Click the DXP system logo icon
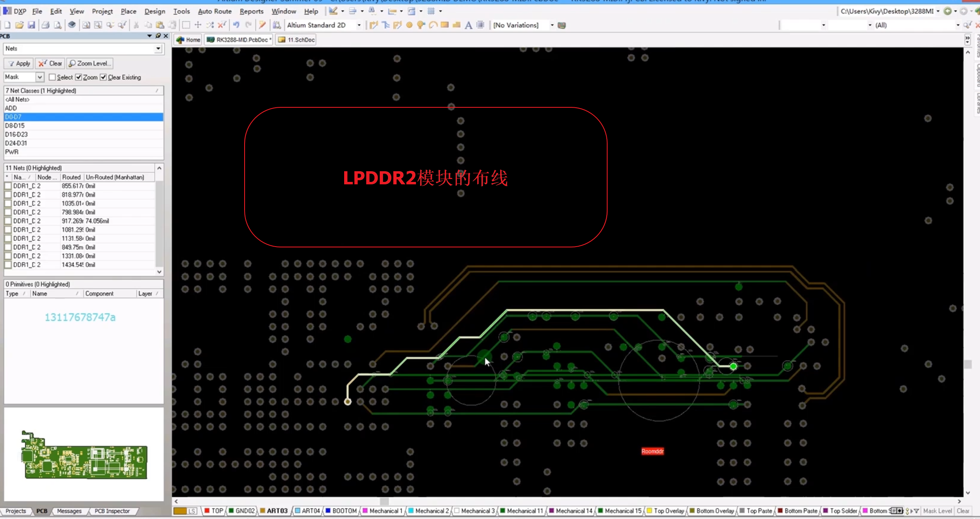This screenshot has width=980, height=519. (7, 11)
